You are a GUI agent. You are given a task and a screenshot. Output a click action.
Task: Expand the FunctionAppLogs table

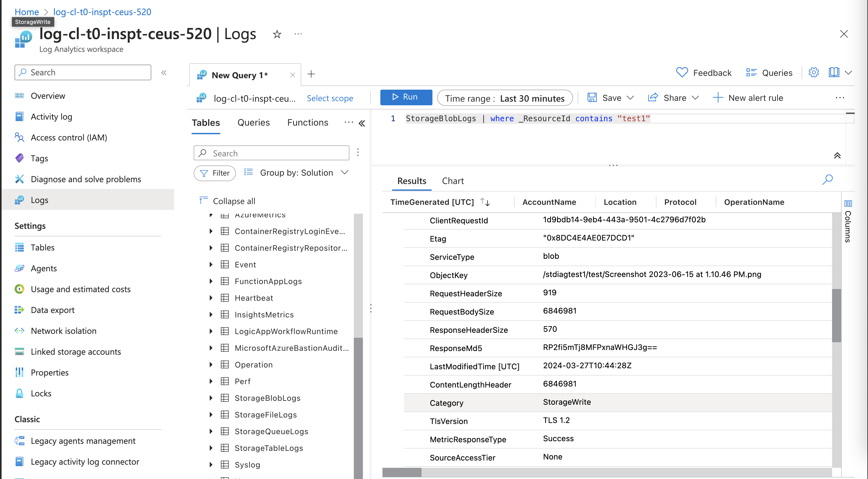click(211, 281)
